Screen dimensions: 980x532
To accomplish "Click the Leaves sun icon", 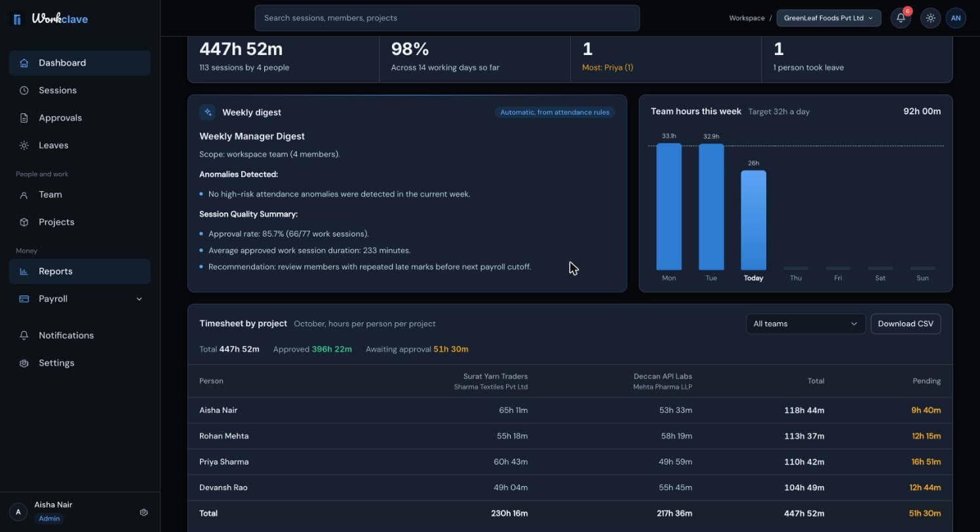I will (x=24, y=145).
